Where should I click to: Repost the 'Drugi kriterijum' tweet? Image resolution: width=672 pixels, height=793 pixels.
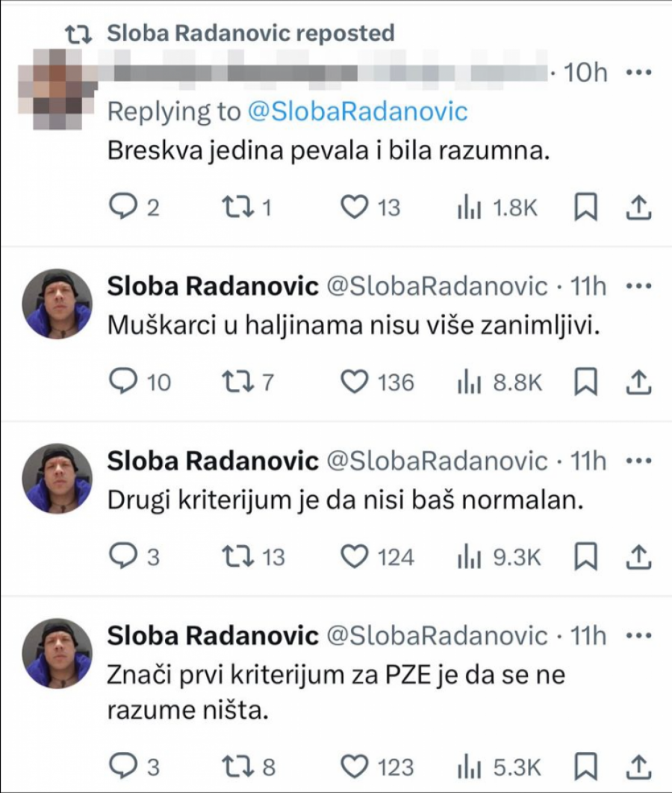(237, 557)
